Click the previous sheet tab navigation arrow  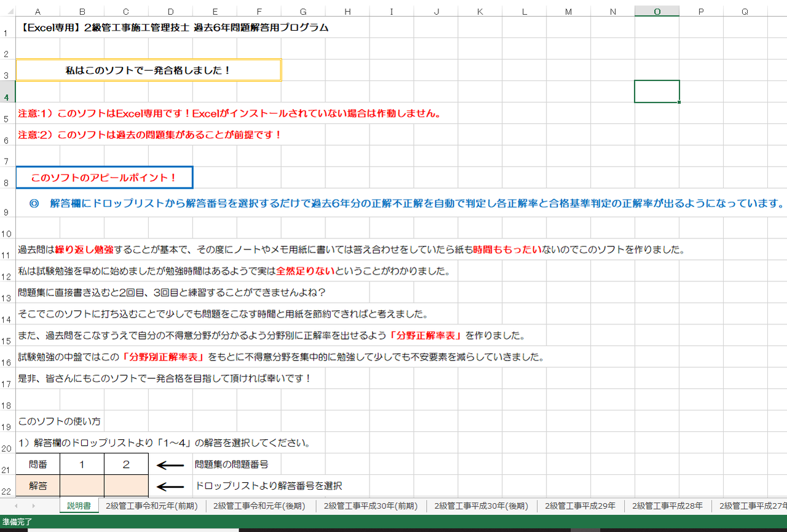pos(15,506)
